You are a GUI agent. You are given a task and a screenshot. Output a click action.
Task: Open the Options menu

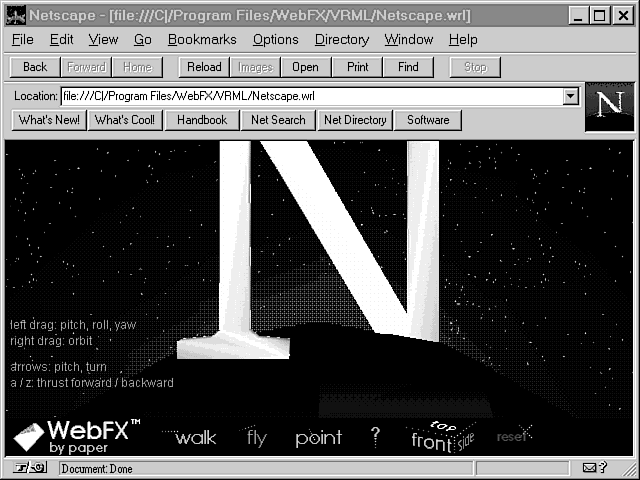(x=276, y=40)
